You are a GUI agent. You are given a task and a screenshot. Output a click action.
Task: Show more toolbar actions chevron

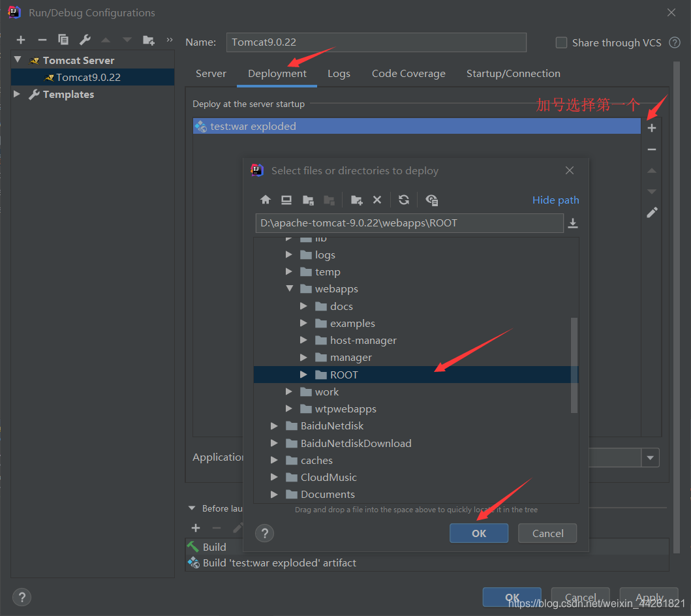(169, 40)
